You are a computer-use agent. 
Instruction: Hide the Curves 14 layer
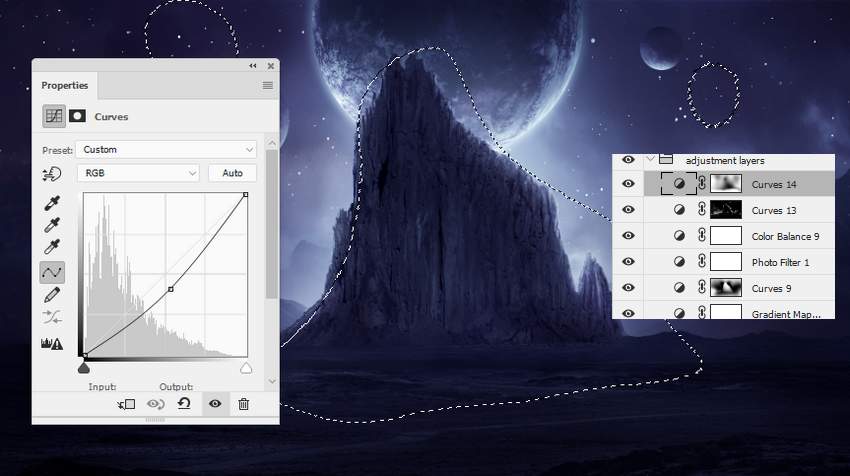pyautogui.click(x=628, y=184)
